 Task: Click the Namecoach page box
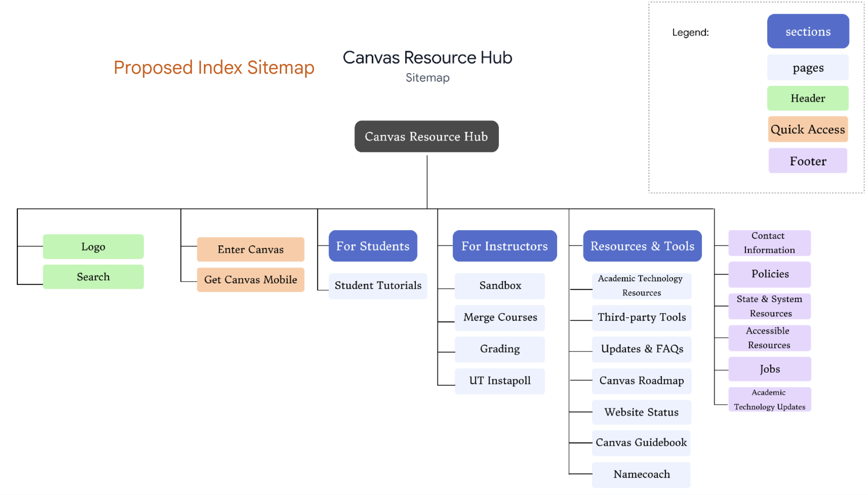[x=641, y=474]
